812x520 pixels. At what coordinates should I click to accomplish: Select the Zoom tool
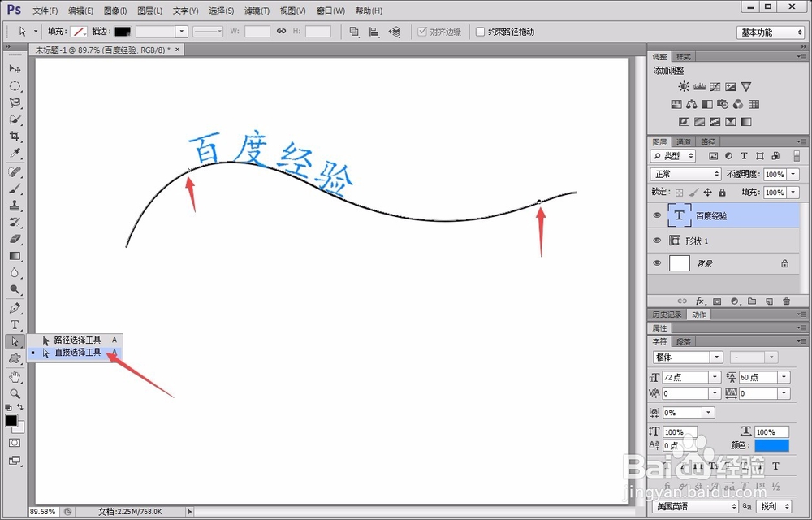coord(15,393)
